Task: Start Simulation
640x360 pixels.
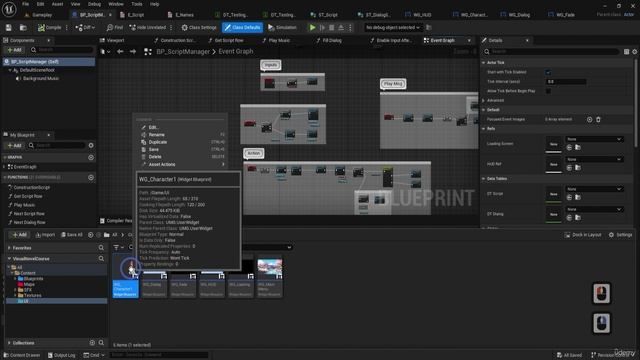Action: pos(282,27)
